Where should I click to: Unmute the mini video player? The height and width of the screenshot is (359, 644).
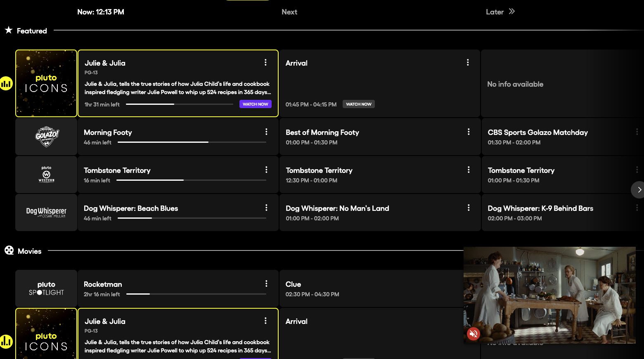(x=474, y=333)
